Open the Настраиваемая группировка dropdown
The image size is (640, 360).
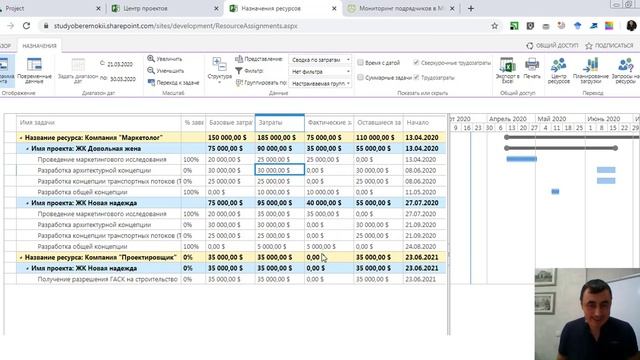click(320, 83)
